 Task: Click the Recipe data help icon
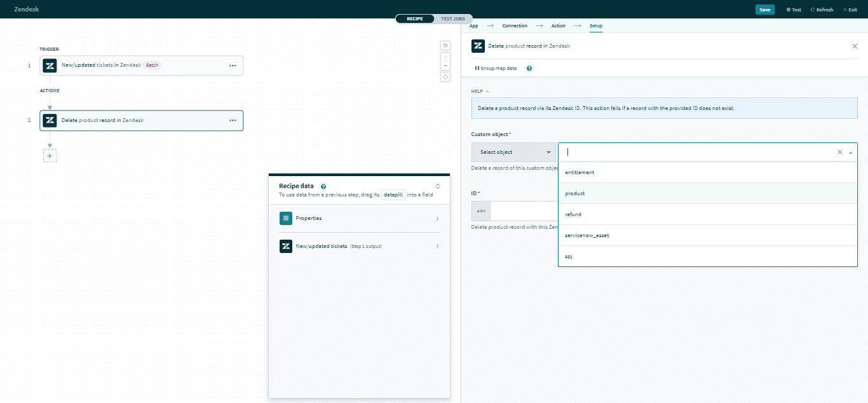323,186
